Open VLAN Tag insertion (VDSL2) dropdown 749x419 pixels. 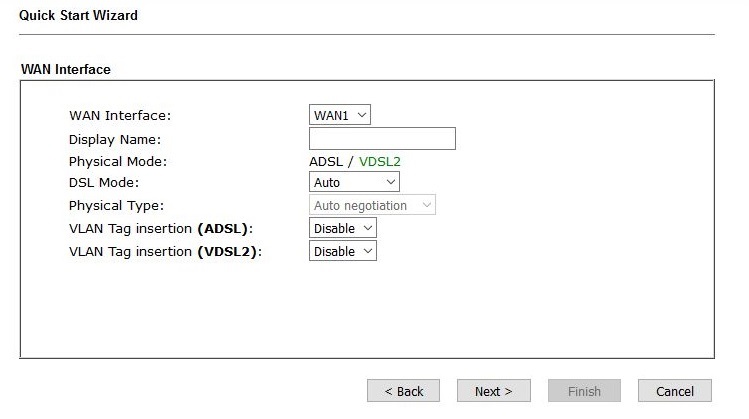pyautogui.click(x=342, y=251)
